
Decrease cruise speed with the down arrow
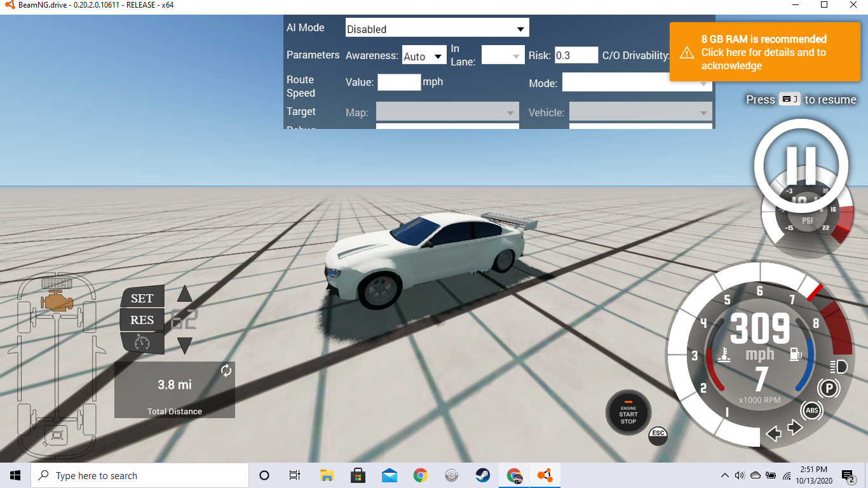tap(184, 346)
